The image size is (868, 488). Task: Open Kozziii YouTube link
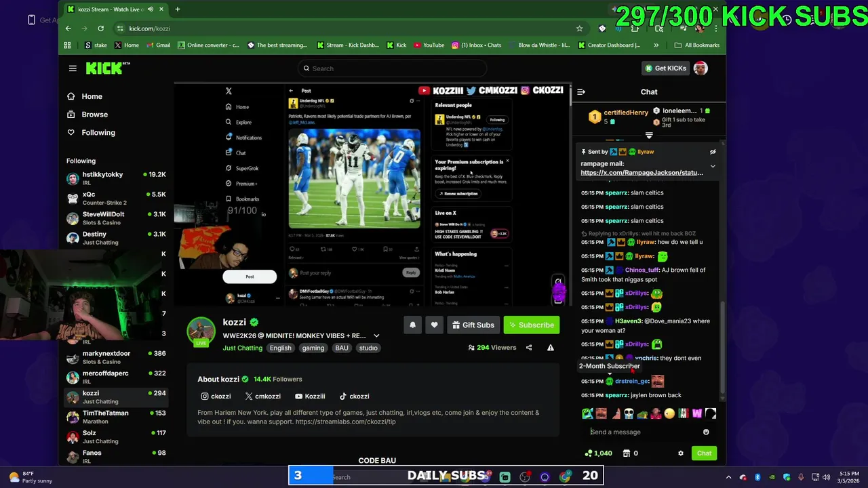[310, 396]
